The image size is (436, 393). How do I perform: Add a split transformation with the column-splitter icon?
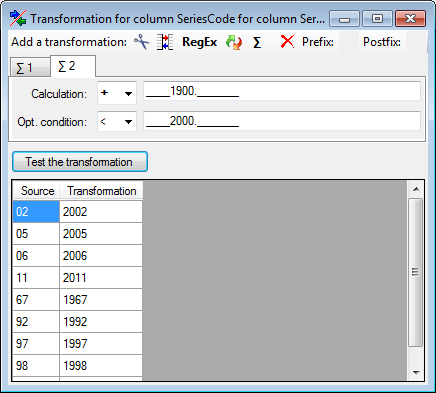pos(165,42)
